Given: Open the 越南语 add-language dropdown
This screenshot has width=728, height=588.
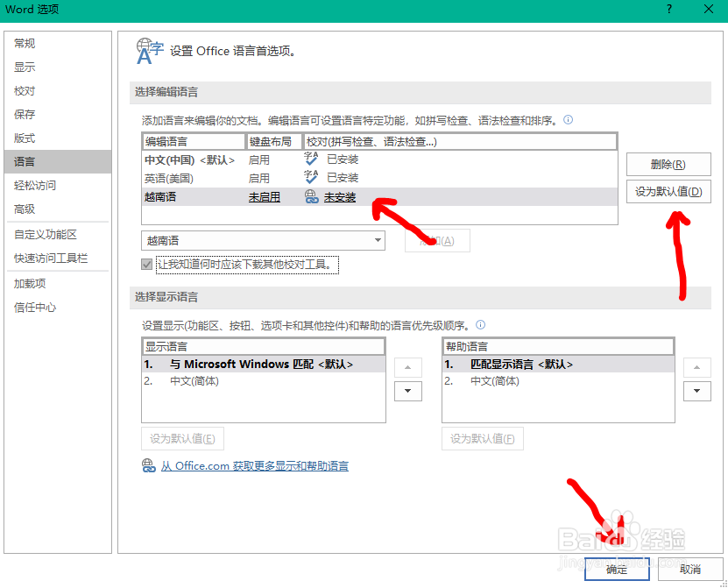Looking at the screenshot, I should coord(377,240).
